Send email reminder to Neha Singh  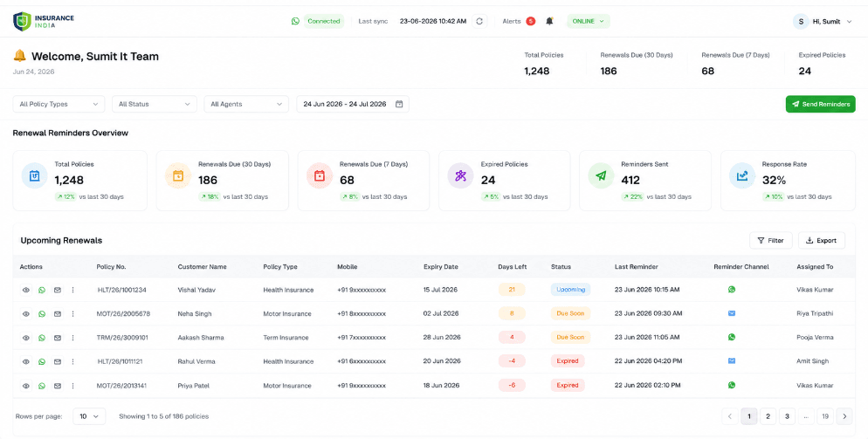[57, 314]
